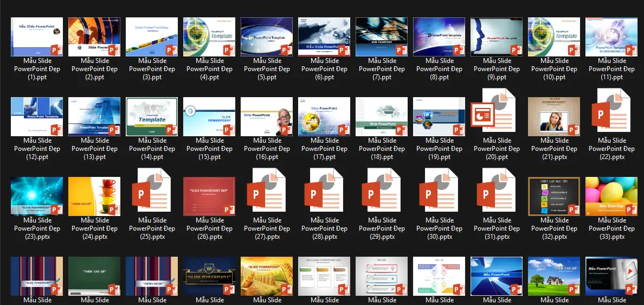Select thumbnail of Mẫu Slide PowerPoint Đẹp (9).ppt
The height and width of the screenshot is (305, 644).
pyautogui.click(x=497, y=37)
